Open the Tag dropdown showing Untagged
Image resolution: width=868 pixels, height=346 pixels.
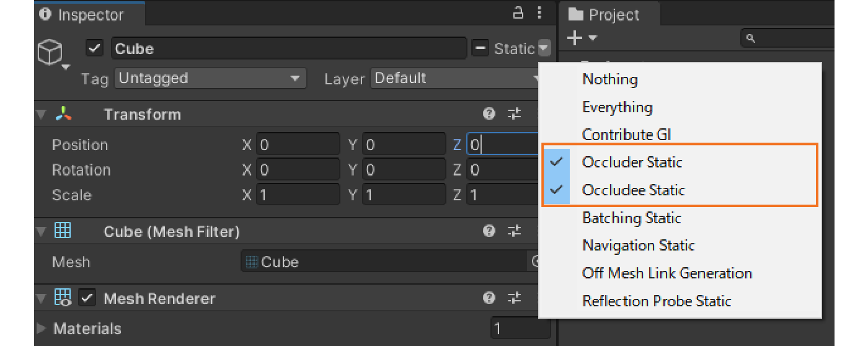pyautogui.click(x=210, y=79)
